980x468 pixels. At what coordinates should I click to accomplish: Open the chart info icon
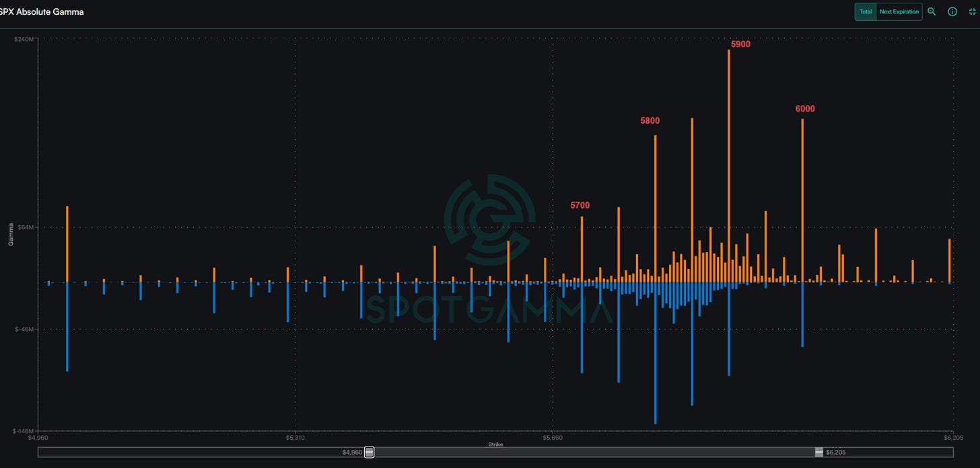tap(952, 11)
